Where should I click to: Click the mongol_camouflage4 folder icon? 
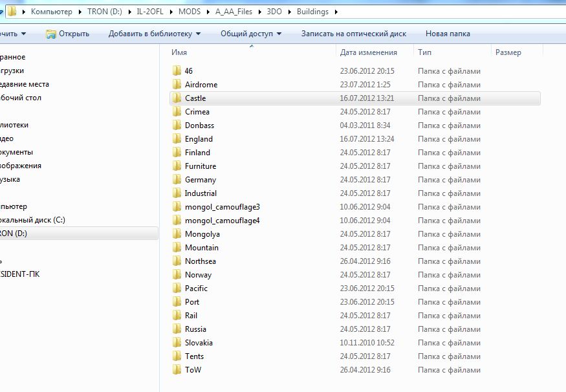pyautogui.click(x=177, y=220)
